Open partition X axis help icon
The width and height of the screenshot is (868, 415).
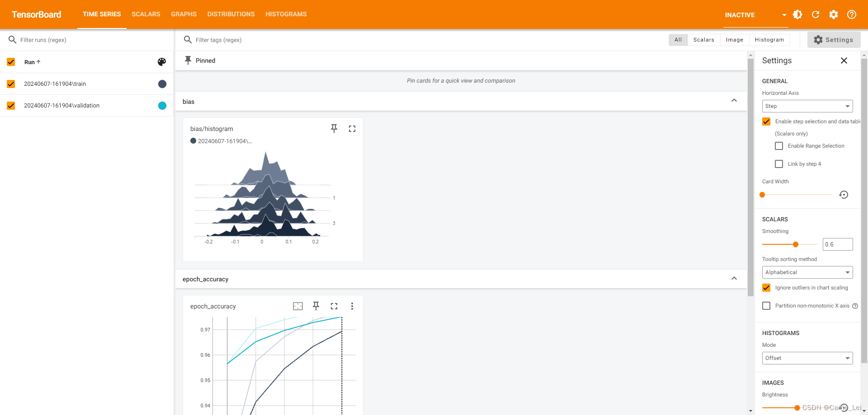pos(855,306)
